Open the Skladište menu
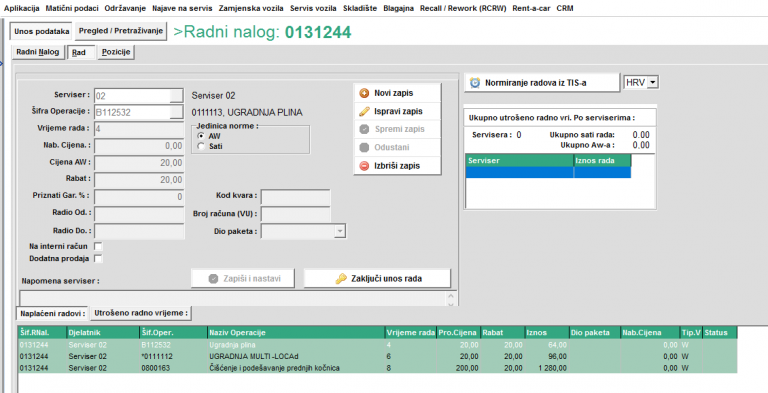Screen dimensions: 768x393 click(x=360, y=8)
